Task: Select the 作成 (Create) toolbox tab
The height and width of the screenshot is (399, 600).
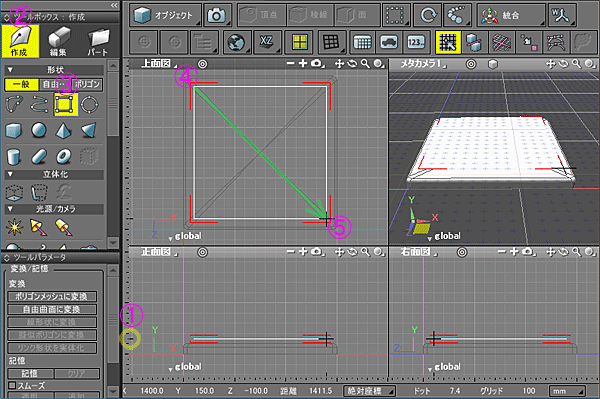Action: (x=20, y=41)
